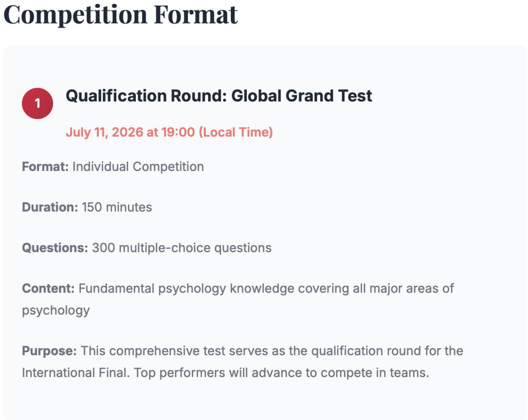Click the bold Format: label
This screenshot has height=420, width=528.
pos(45,167)
